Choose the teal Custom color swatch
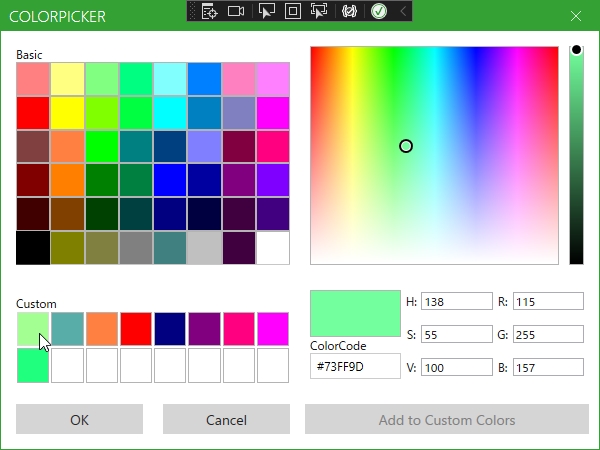Image resolution: width=600 pixels, height=450 pixels. (x=67, y=329)
